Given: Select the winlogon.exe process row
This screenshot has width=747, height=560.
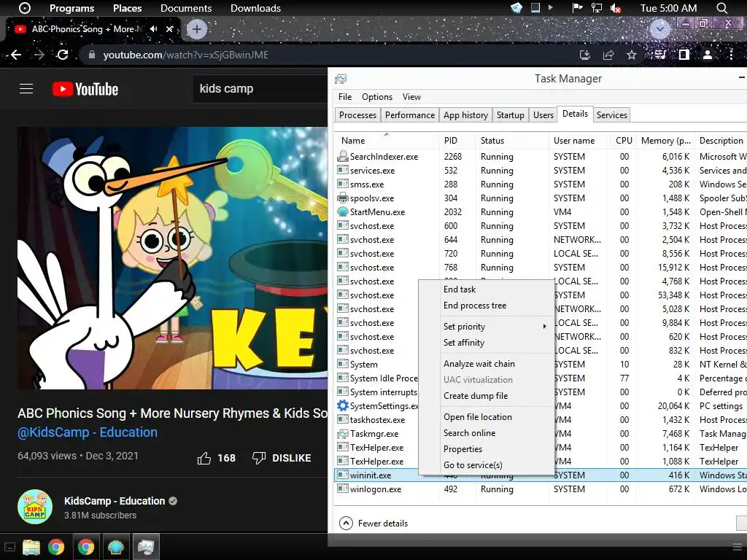Looking at the screenshot, I should 541,489.
